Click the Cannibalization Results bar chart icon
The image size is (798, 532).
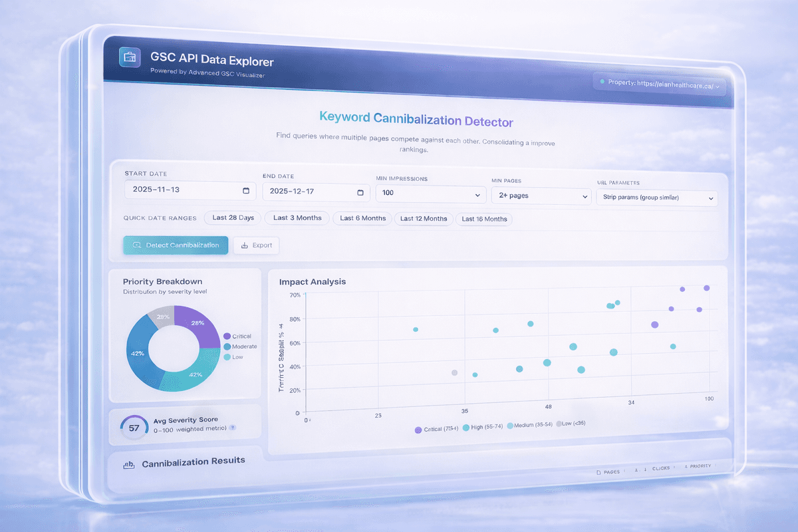129,464
